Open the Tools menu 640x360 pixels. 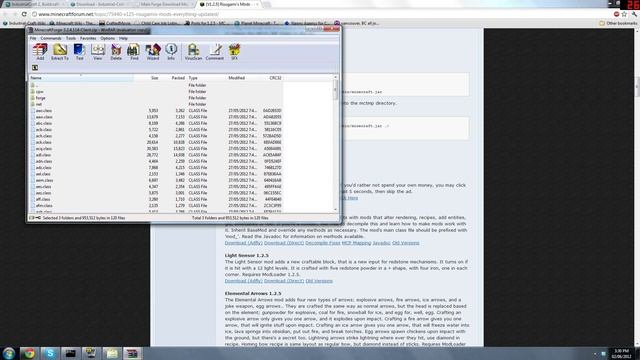[x=71, y=38]
